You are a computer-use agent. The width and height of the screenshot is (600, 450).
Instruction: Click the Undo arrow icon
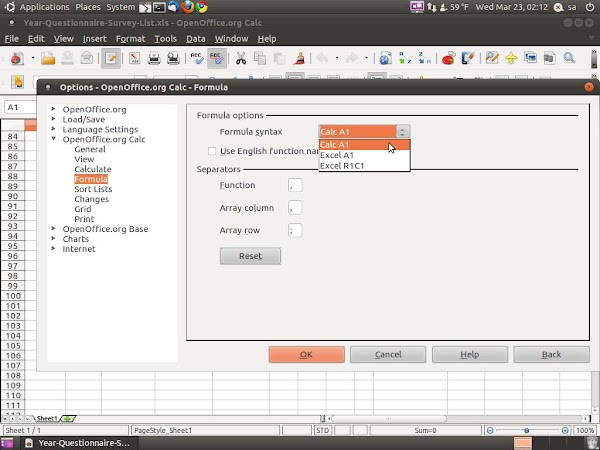pos(322,59)
